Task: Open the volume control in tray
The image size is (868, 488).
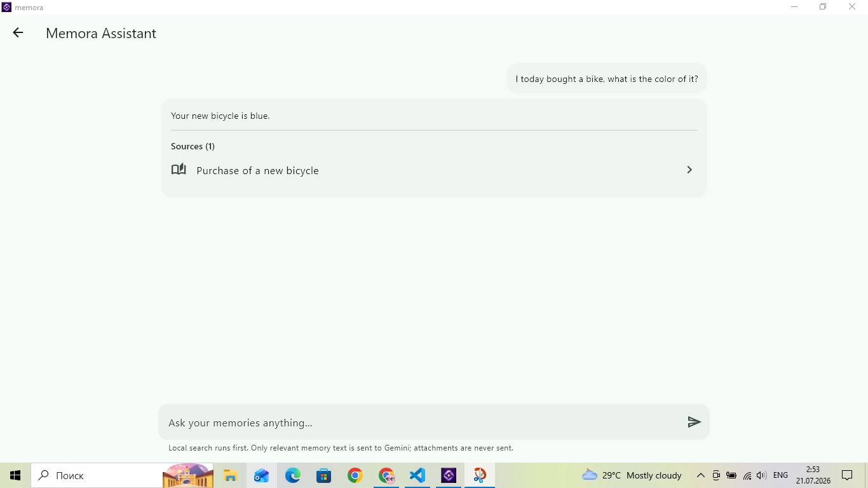Action: (761, 475)
